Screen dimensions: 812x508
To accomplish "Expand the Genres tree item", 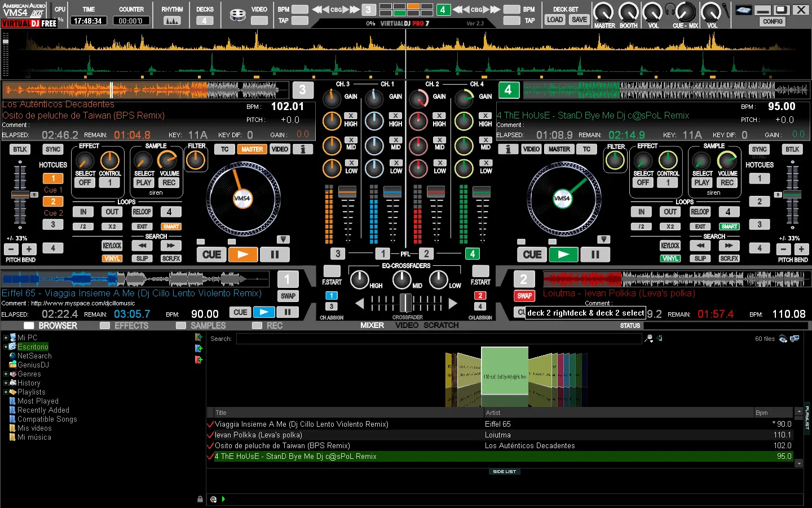I will click(5, 374).
